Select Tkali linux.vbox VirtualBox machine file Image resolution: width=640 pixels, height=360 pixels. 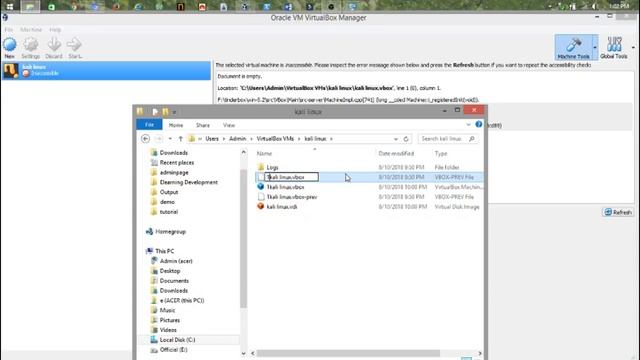[285, 187]
